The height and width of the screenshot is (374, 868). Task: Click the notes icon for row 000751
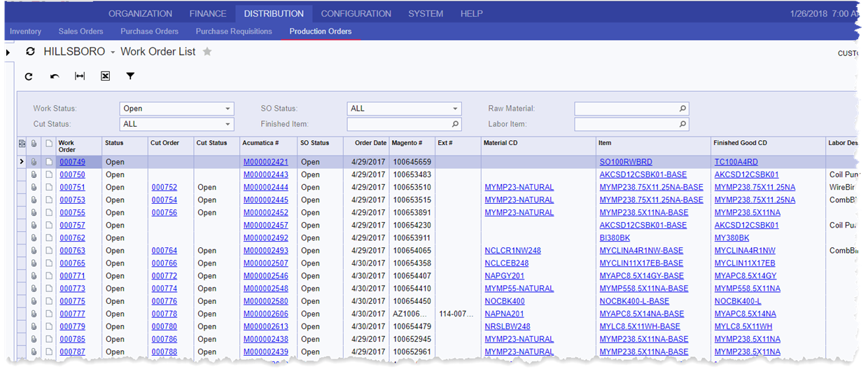click(48, 187)
